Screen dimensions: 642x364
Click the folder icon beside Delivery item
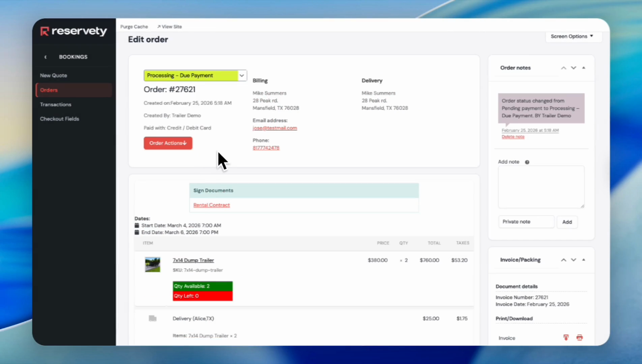tap(152, 318)
